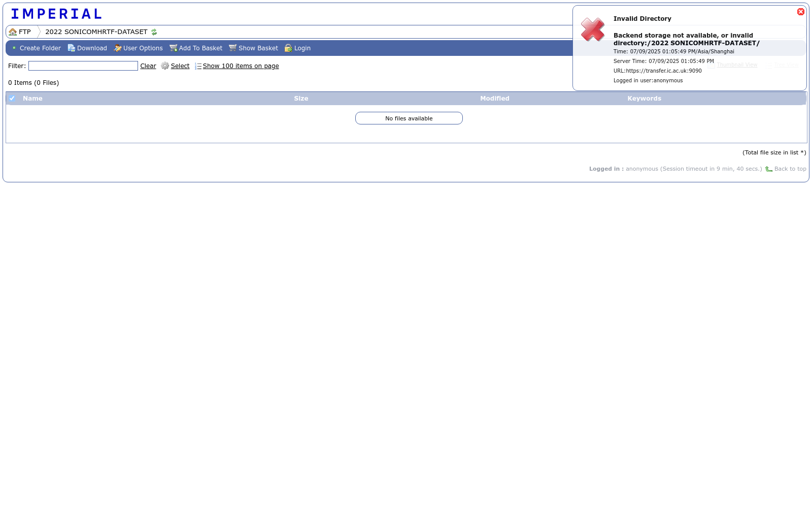The width and height of the screenshot is (812, 508).
Task: Click the 2022 SONICOMHRTF-DATASET breadcrumb
Action: tap(96, 32)
